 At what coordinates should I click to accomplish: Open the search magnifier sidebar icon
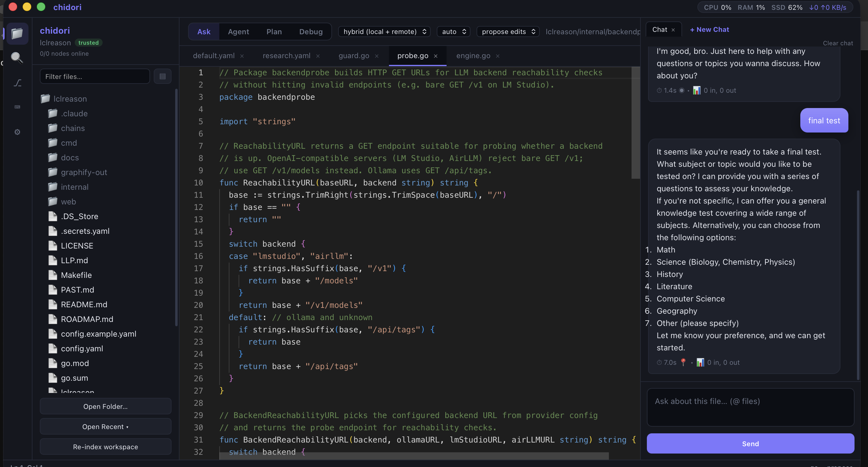click(17, 58)
